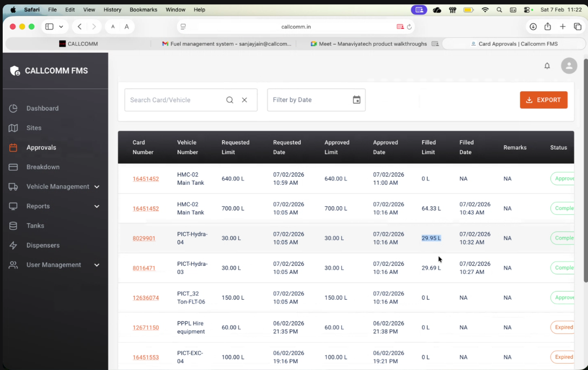Image resolution: width=588 pixels, height=370 pixels.
Task: Open the Safari Bookmarks menu
Action: point(142,9)
